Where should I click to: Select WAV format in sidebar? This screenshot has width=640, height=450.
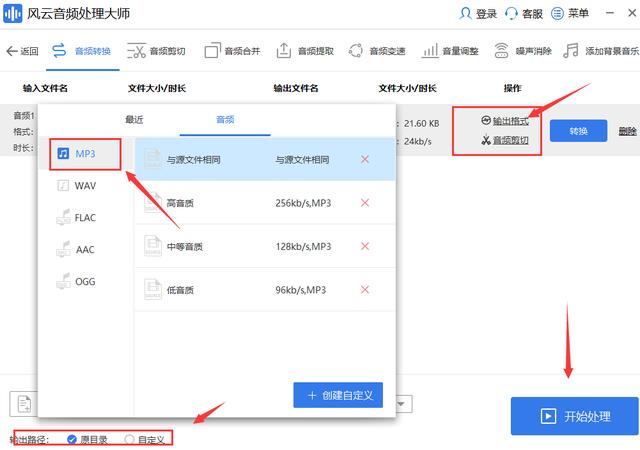(x=85, y=186)
